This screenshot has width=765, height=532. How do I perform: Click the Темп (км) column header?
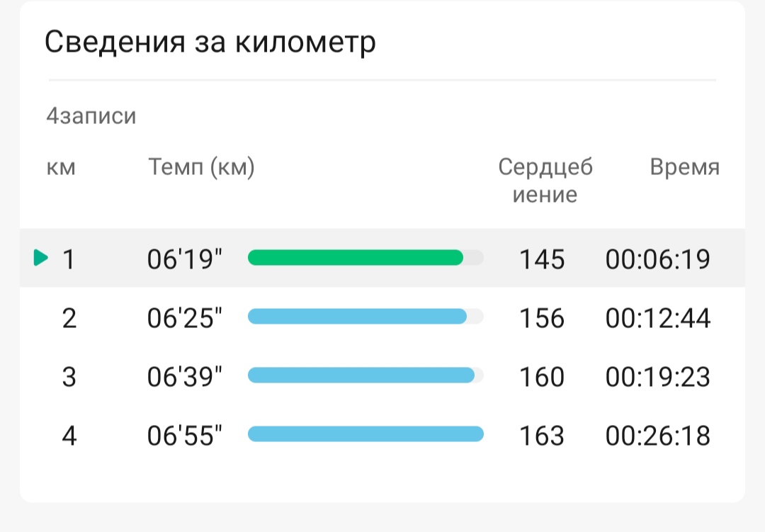click(x=201, y=167)
